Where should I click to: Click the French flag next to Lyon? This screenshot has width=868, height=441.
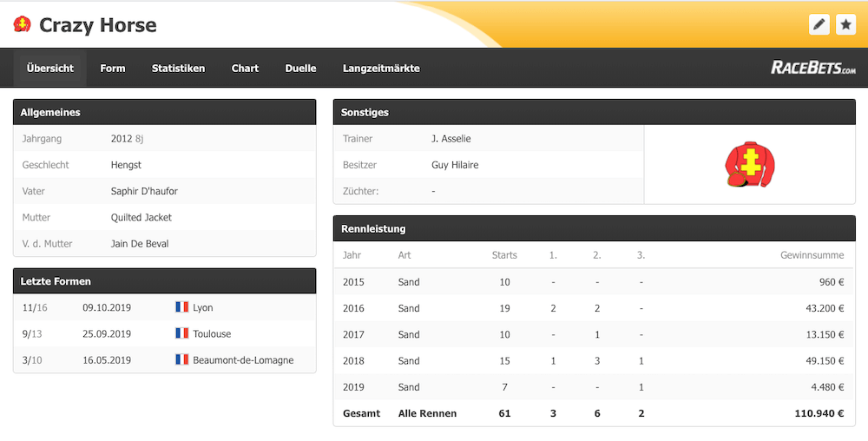181,307
